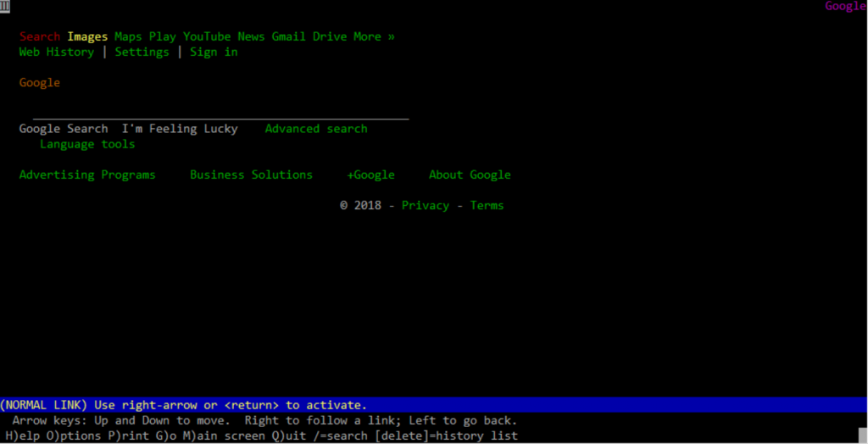This screenshot has height=444, width=868.
Task: Click the small icon at the window's top-left corner
Action: (x=5, y=6)
